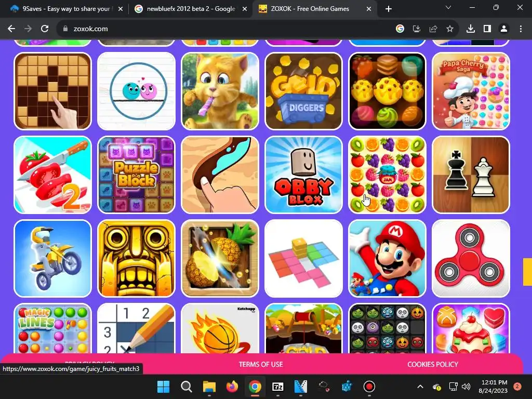The image size is (532, 399).
Task: Launch the pineapple fruit slicing game
Action: coord(220,258)
